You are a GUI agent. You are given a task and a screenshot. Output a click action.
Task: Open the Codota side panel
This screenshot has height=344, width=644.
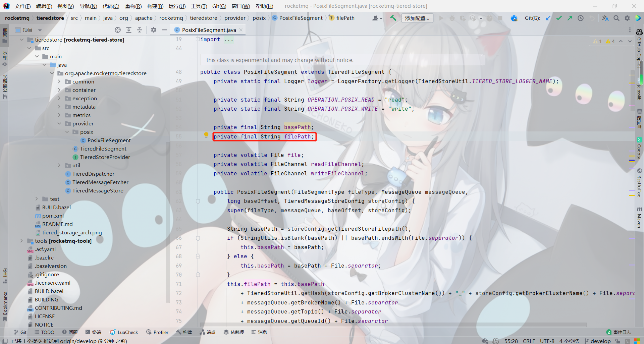point(639,148)
